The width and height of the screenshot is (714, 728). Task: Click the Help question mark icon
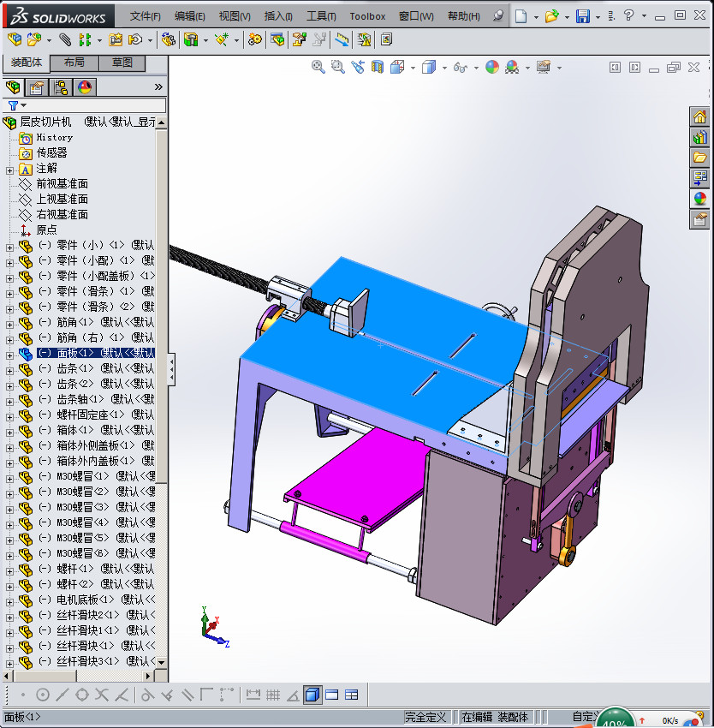628,15
